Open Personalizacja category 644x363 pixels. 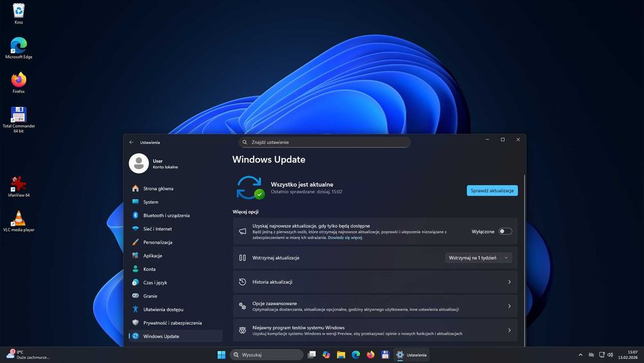pos(176,242)
